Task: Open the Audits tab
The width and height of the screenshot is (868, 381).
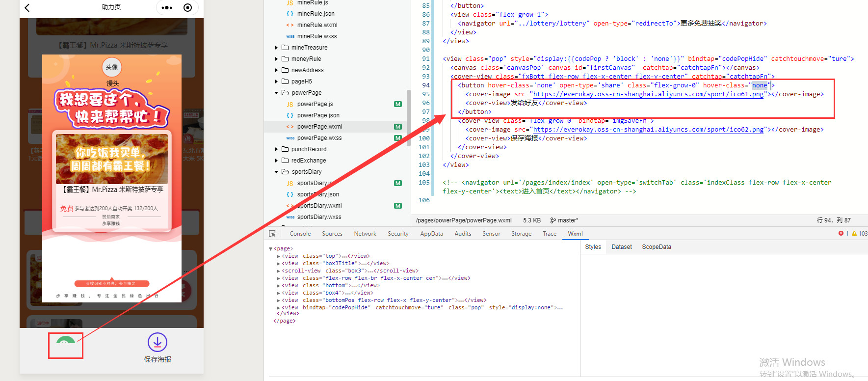Action: 463,234
